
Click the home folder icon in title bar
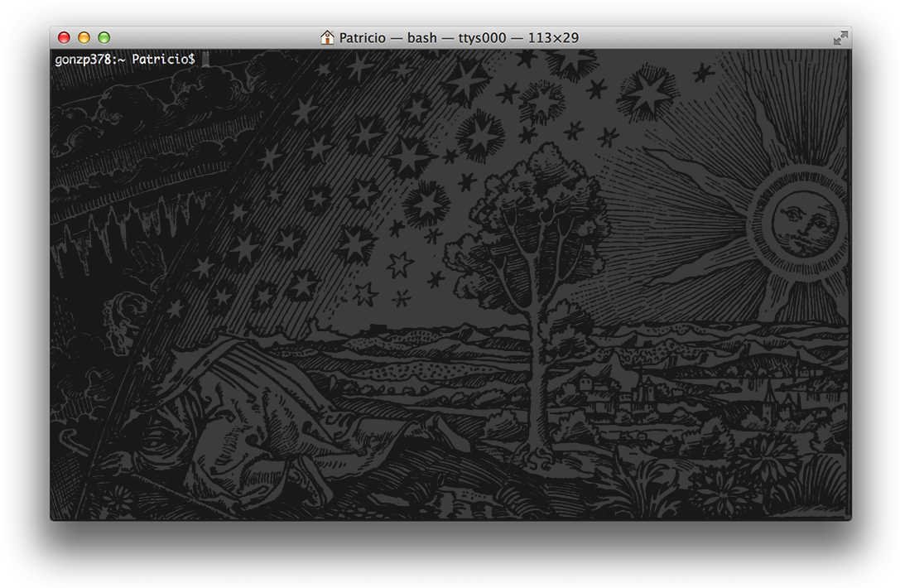[327, 37]
